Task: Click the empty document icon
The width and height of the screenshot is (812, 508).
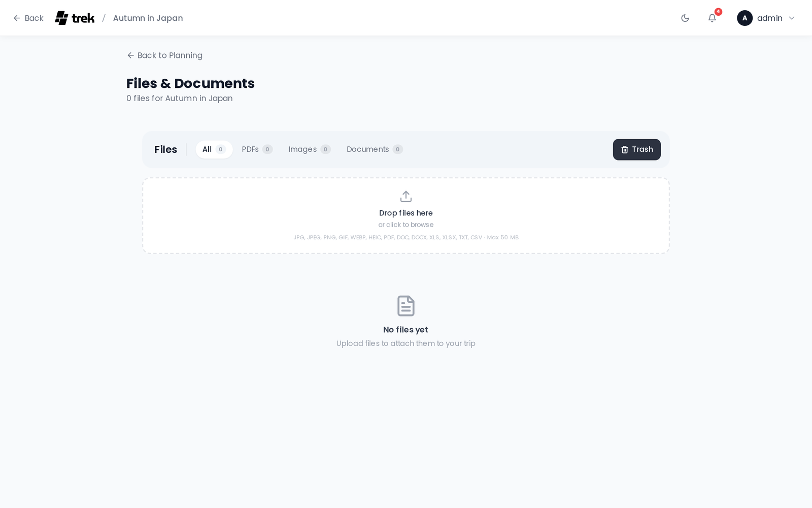Action: 406,306
